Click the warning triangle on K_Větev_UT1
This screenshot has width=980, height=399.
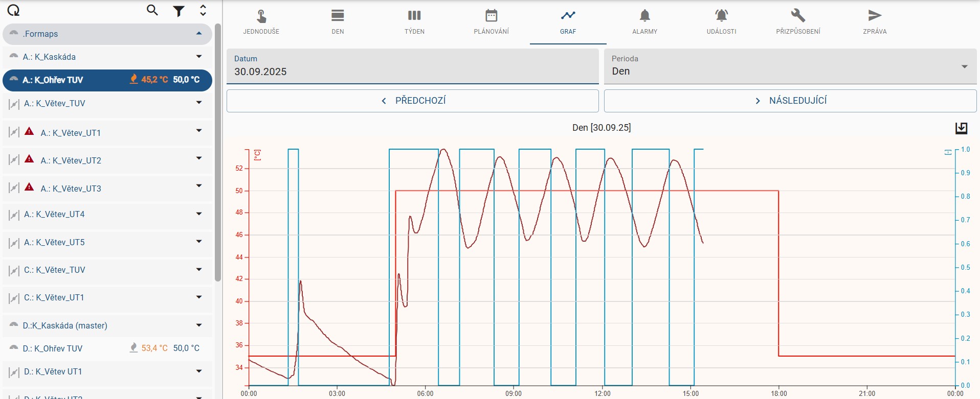tap(30, 132)
